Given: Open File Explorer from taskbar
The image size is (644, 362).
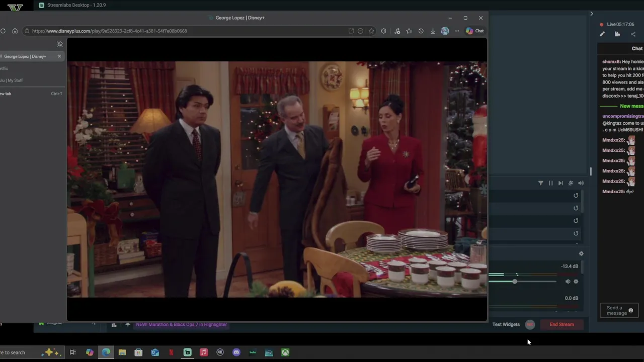Looking at the screenshot, I should pyautogui.click(x=122, y=352).
